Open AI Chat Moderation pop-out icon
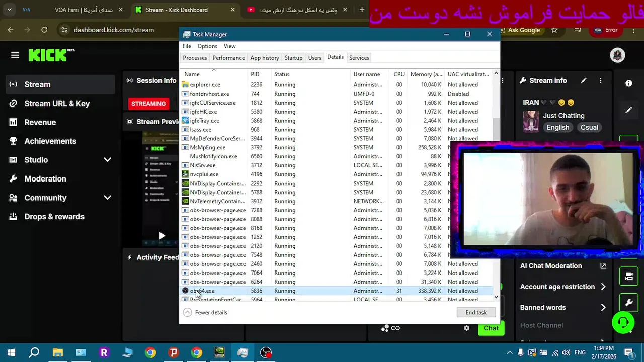 [x=603, y=266]
